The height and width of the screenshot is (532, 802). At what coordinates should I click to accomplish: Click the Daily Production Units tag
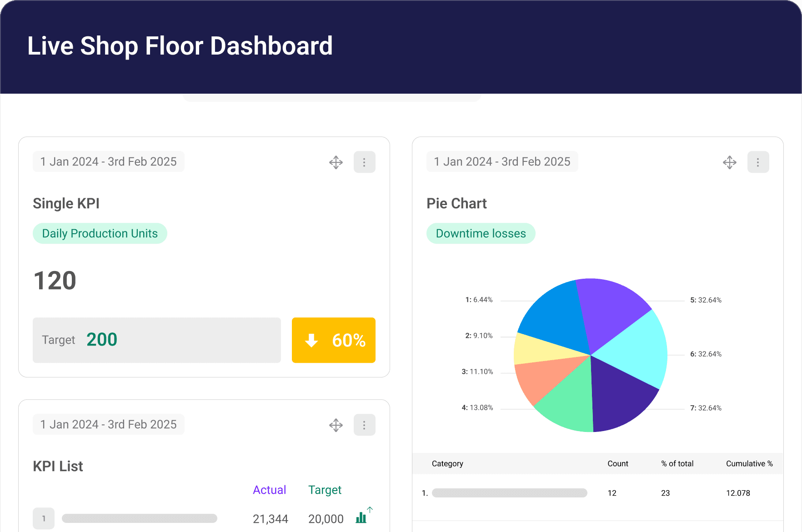tap(100, 233)
